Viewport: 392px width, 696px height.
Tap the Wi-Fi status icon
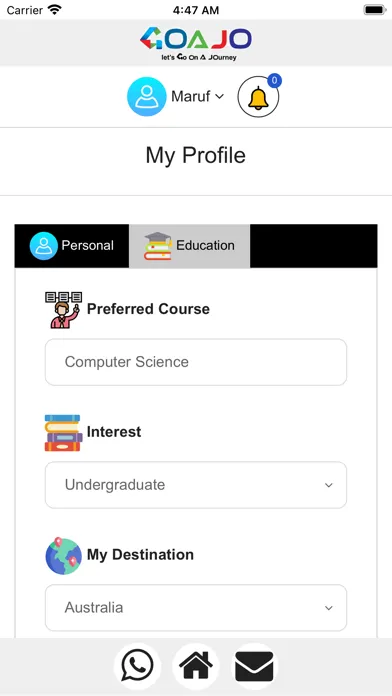click(55, 10)
